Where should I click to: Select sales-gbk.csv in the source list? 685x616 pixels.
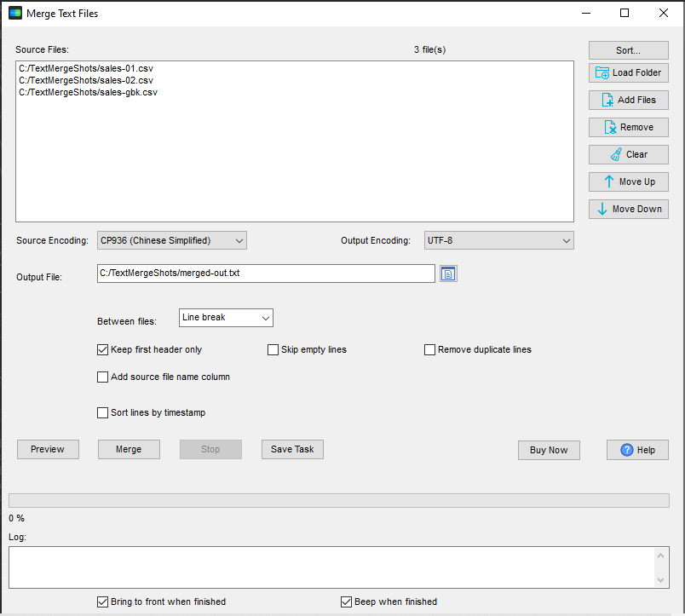coord(88,93)
